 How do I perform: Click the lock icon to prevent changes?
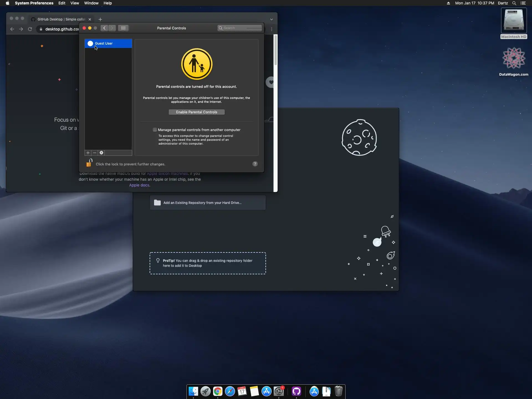89,163
